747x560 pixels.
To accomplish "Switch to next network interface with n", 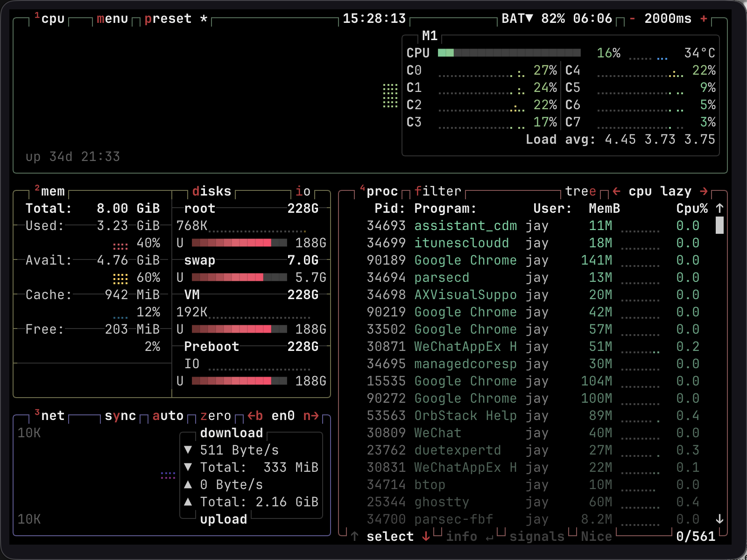I will (x=311, y=416).
